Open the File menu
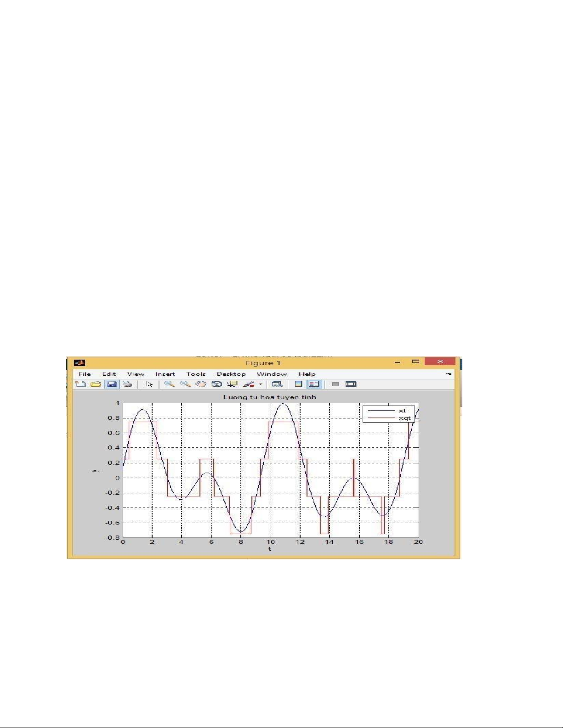Image resolution: width=563 pixels, height=728 pixels. tap(85, 374)
